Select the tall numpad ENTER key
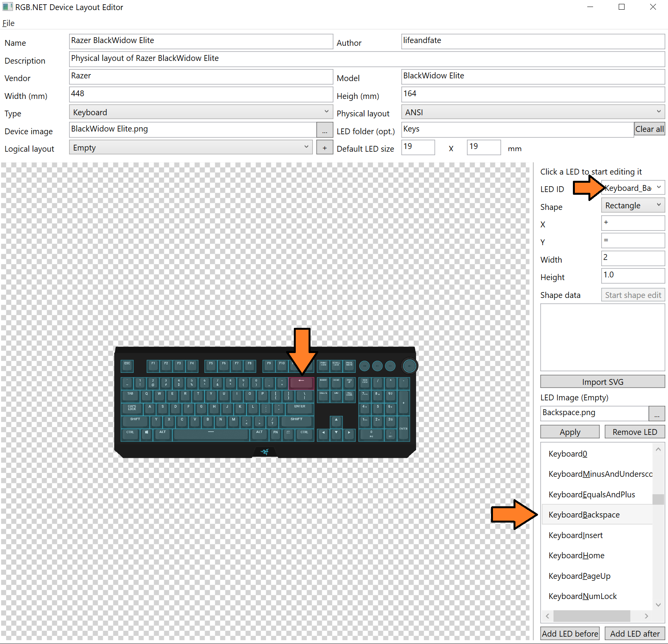Viewport: 668px width, 644px height. [x=404, y=428]
